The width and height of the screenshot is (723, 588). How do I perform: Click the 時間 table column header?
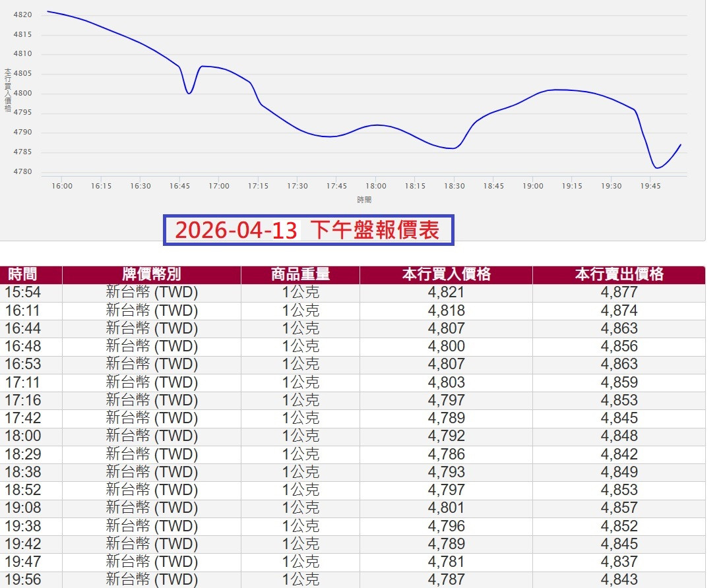click(22, 274)
